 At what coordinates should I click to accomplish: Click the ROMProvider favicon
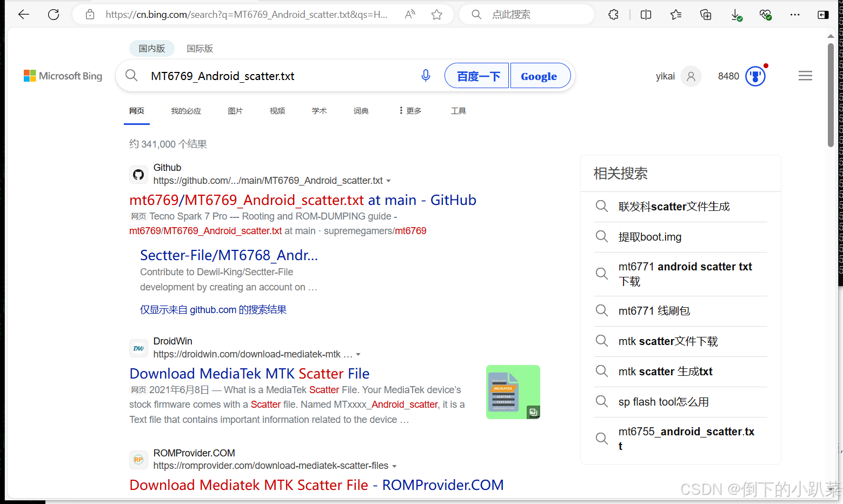pos(138,460)
